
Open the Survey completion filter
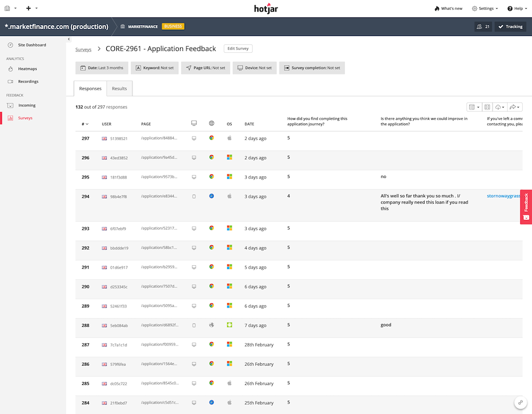point(312,68)
